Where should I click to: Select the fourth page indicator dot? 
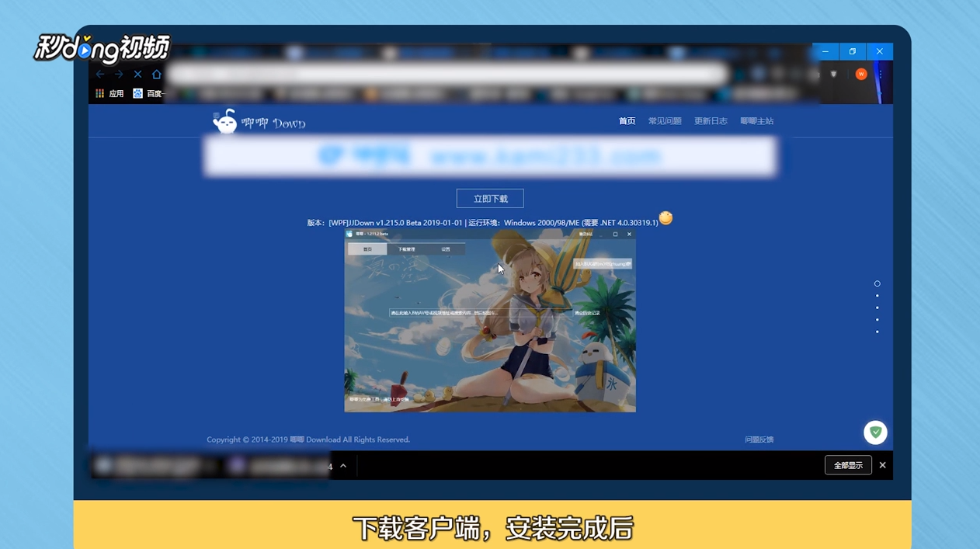[877, 319]
